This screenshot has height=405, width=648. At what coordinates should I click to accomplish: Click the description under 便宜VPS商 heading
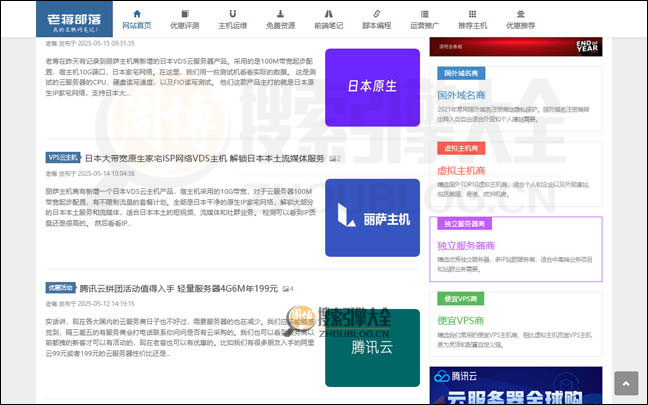[x=515, y=340]
